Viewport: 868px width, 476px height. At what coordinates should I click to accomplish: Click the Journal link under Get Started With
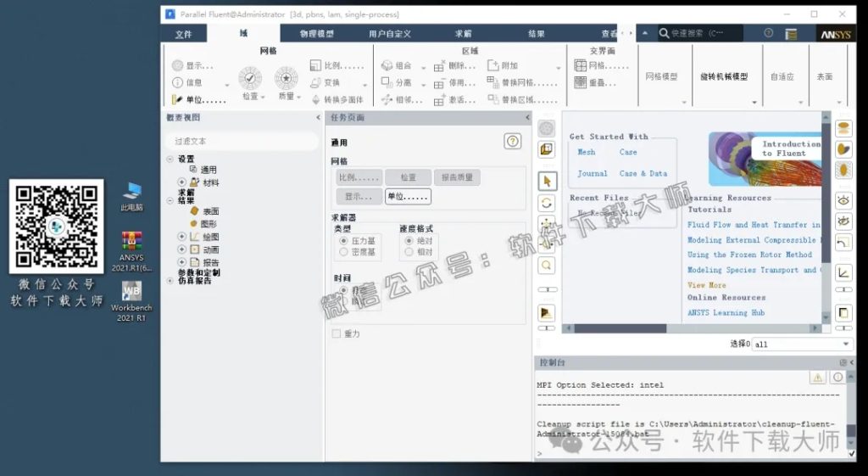point(593,173)
